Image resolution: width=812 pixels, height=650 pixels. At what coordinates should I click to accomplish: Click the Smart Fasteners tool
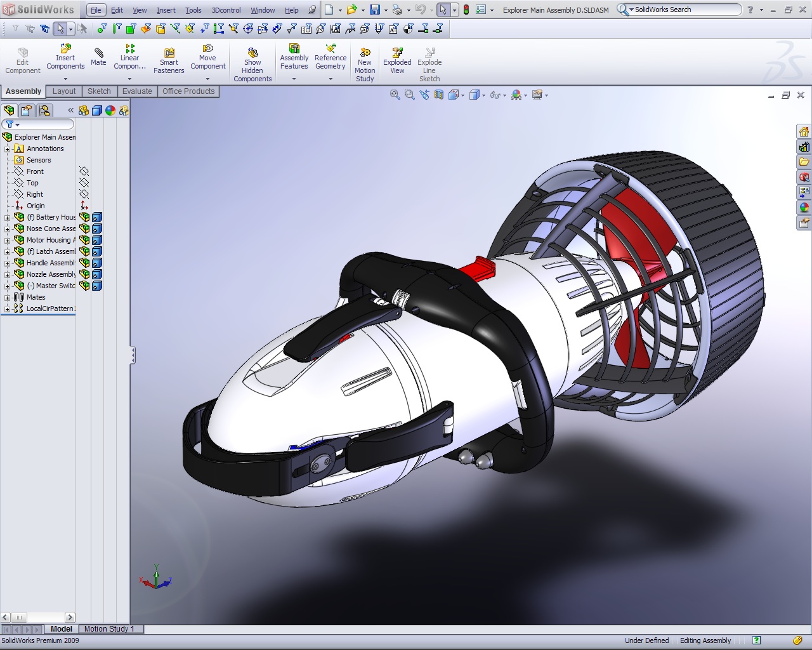169,58
